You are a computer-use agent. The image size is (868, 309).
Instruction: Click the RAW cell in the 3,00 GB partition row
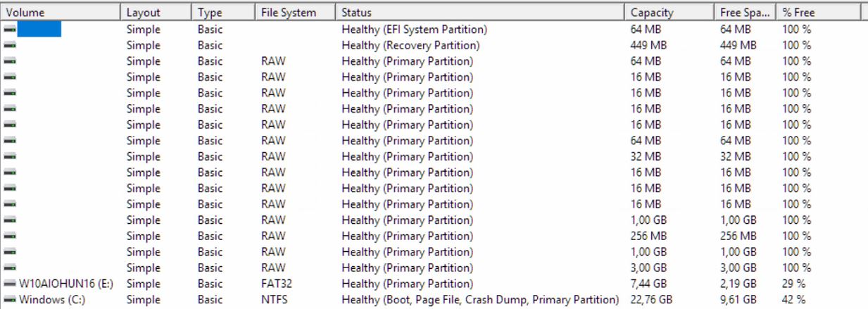[272, 268]
